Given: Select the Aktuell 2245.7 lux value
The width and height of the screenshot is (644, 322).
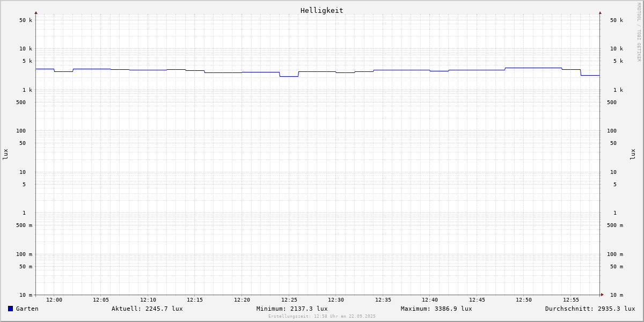Looking at the screenshot, I should click(x=147, y=309).
